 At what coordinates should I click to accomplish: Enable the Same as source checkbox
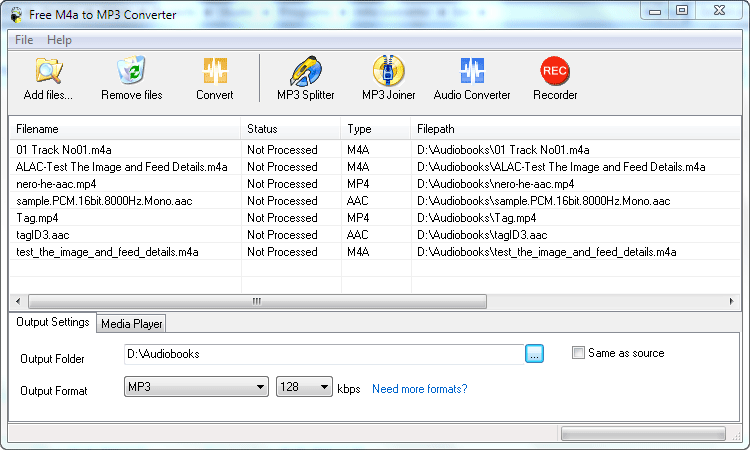579,353
